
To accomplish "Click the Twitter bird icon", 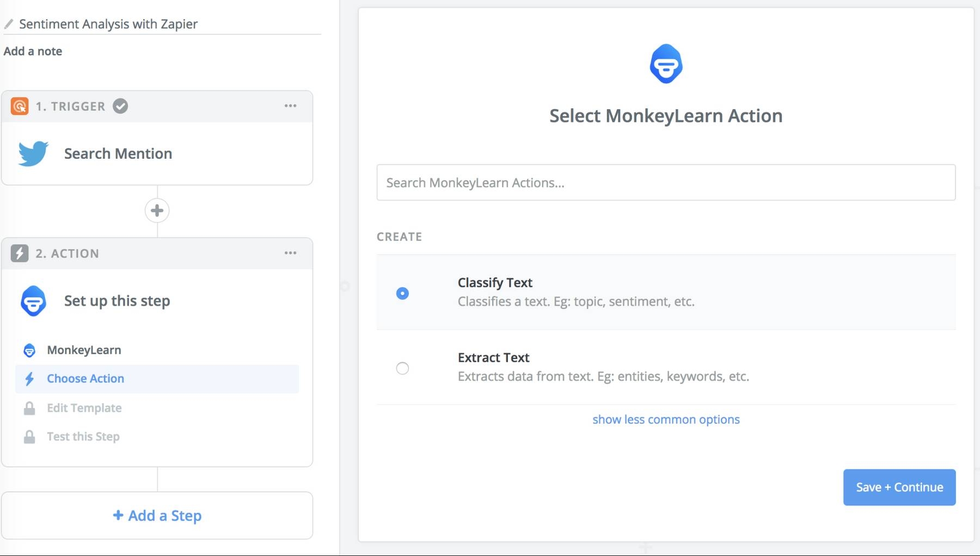I will click(33, 153).
